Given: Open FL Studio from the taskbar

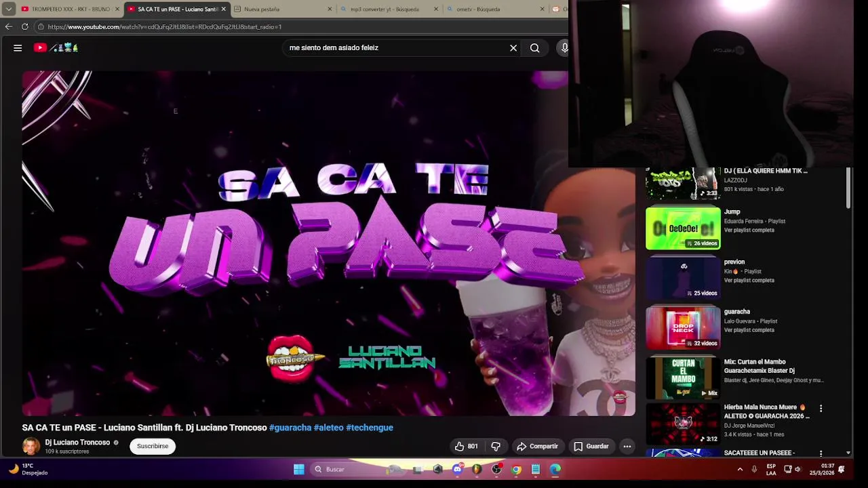Looking at the screenshot, I should click(x=477, y=469).
